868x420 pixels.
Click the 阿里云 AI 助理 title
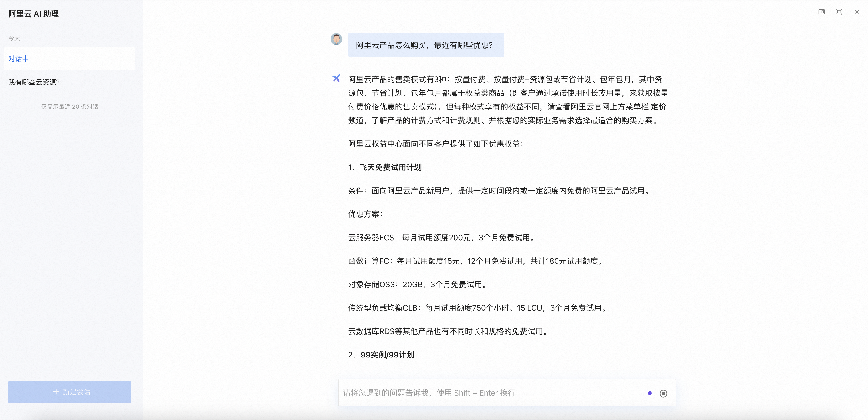coord(33,14)
